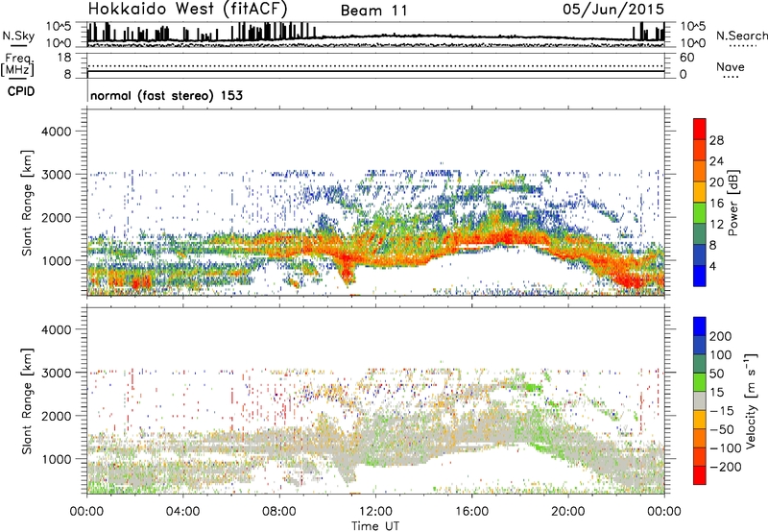Click the "Freq. [MHz]" axis label
Viewport: 768px width, 532px height.
(x=18, y=64)
